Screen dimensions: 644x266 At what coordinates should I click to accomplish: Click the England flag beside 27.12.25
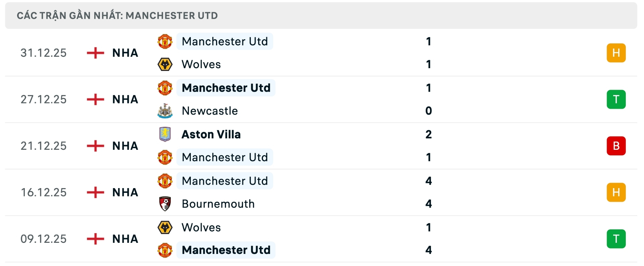96,99
